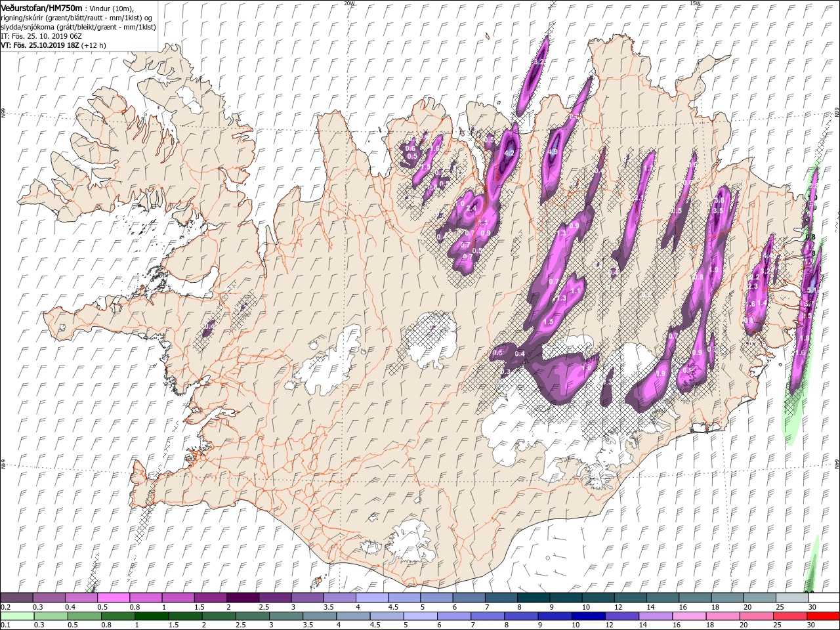
Task: Click the 5.1 value near the east coast
Action: coord(811,290)
